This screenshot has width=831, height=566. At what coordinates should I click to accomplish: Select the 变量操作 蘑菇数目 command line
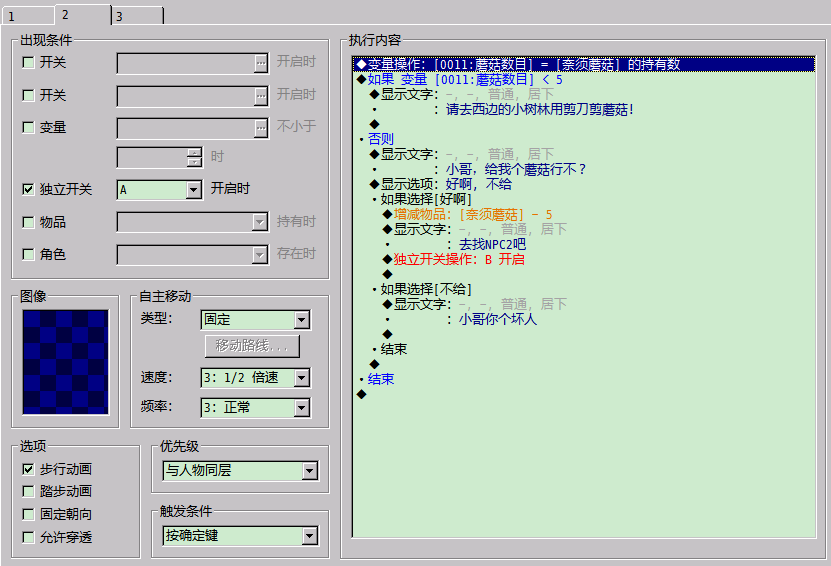[584, 65]
